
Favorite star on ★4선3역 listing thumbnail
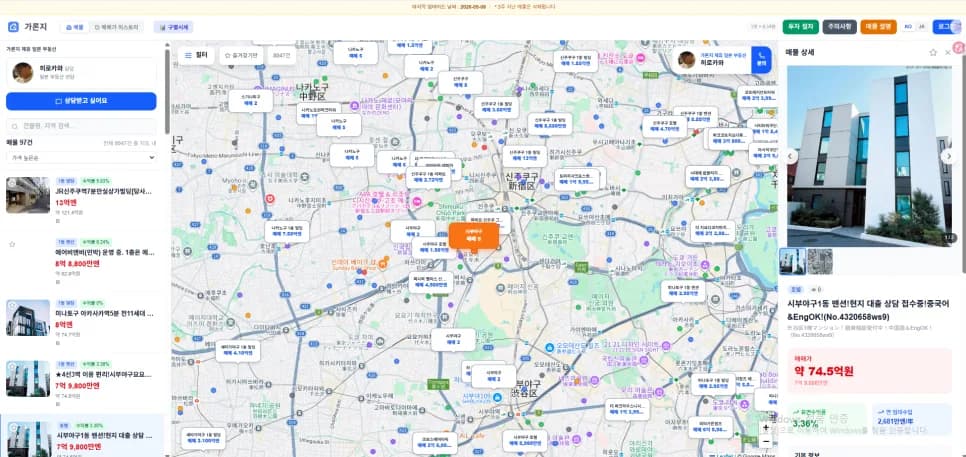(12, 366)
